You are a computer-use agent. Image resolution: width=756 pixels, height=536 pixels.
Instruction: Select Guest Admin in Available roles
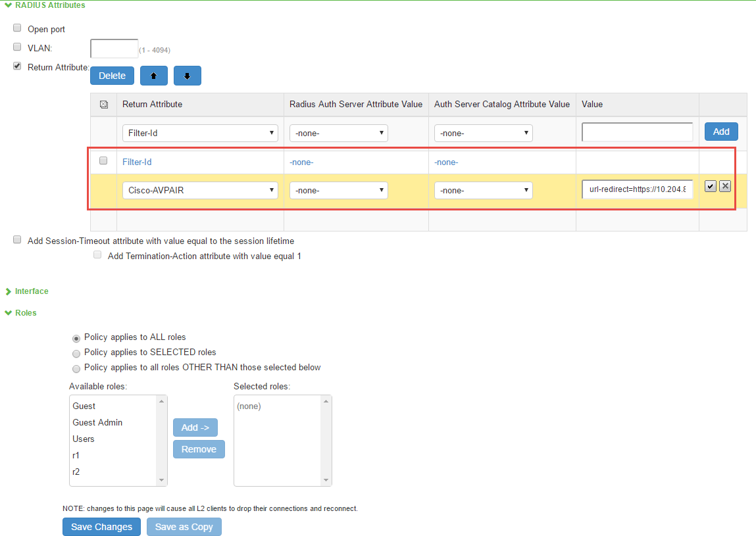click(x=97, y=422)
